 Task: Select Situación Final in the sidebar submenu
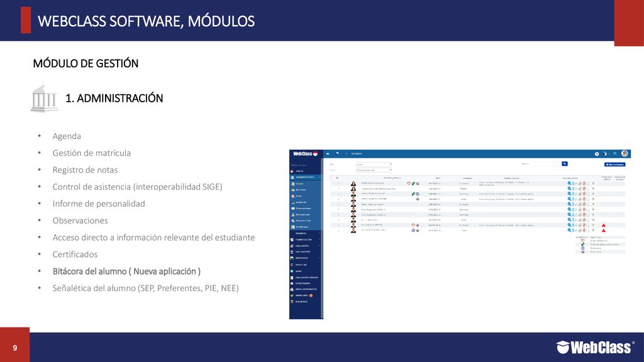[303, 221]
